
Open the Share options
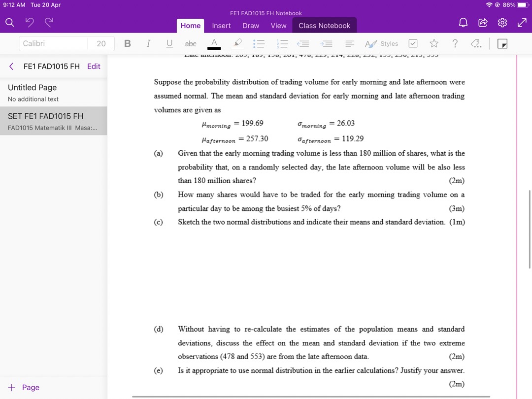482,22
